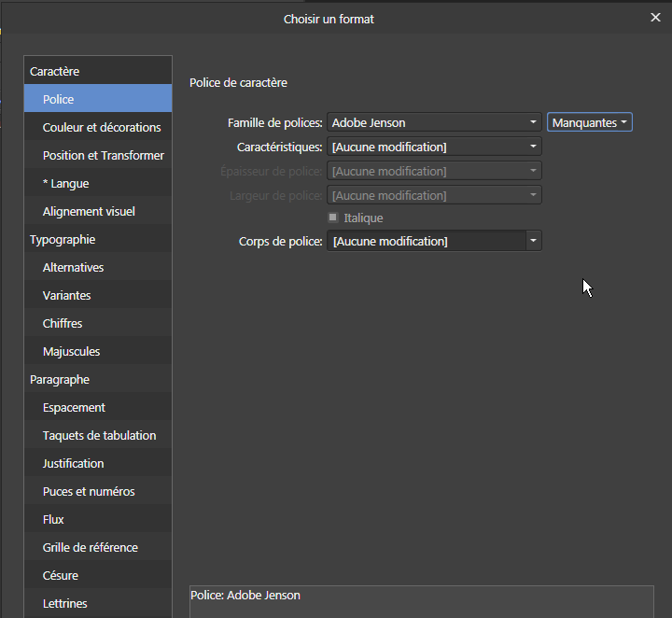Go to Position et Transformer settings
Viewport: 672px width, 618px height.
[x=98, y=155]
